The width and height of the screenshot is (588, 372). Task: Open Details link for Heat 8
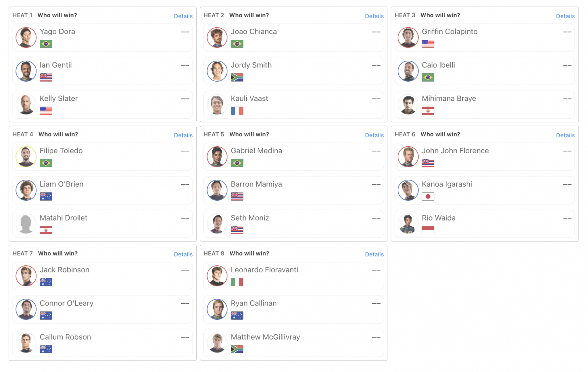[374, 254]
